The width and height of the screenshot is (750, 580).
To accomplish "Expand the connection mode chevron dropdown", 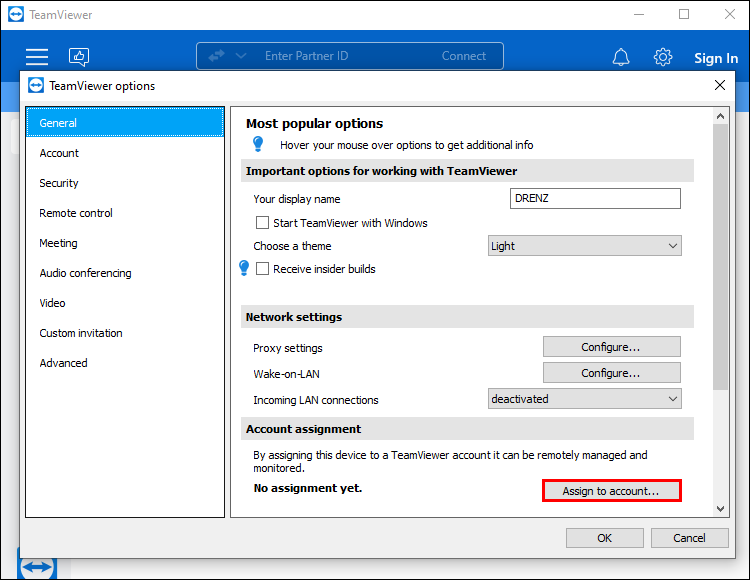I will tap(240, 56).
